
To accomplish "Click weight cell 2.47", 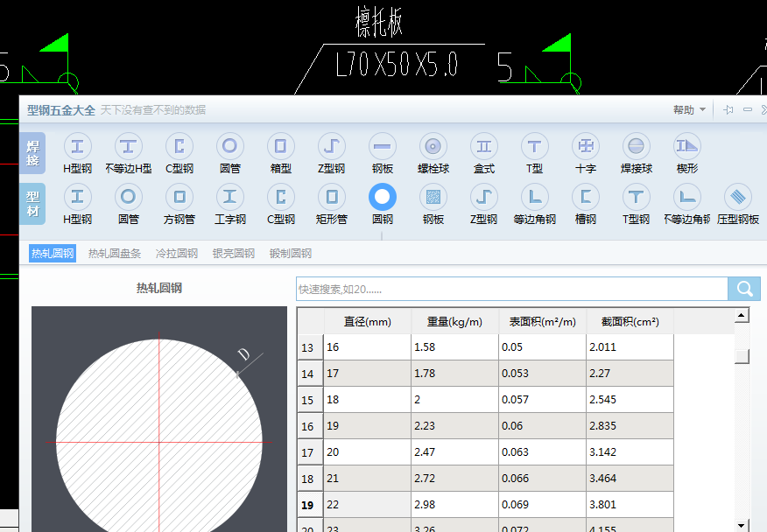I will [455, 452].
